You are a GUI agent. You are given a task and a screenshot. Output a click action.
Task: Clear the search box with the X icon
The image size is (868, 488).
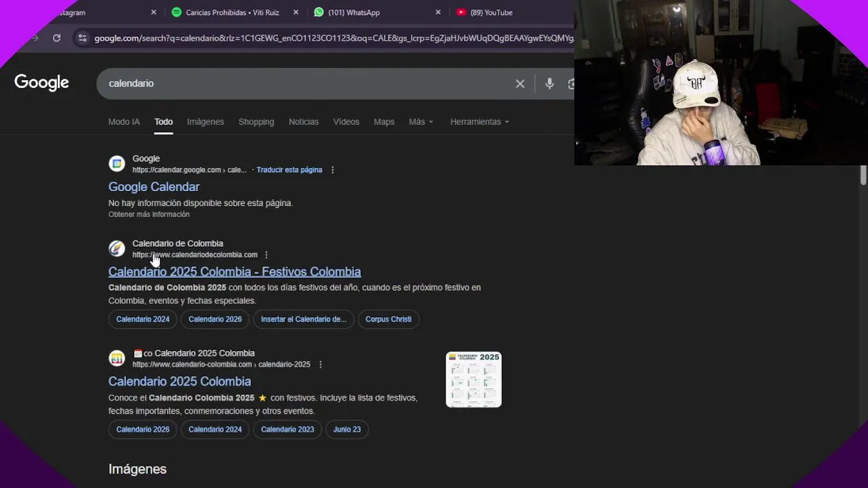coord(520,83)
